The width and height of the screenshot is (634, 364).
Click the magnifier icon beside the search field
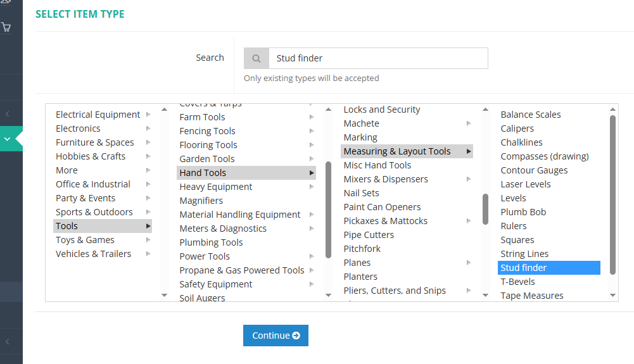click(257, 58)
